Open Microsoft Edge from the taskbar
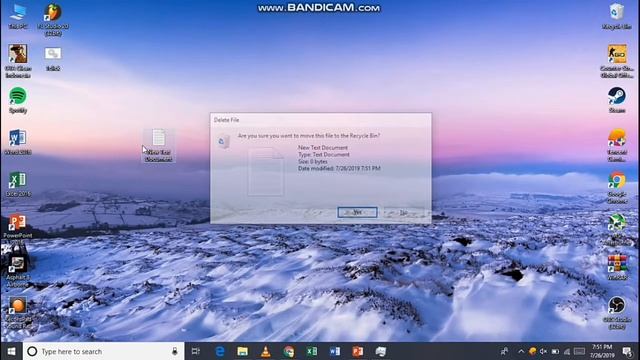The image size is (640, 360). [220, 351]
